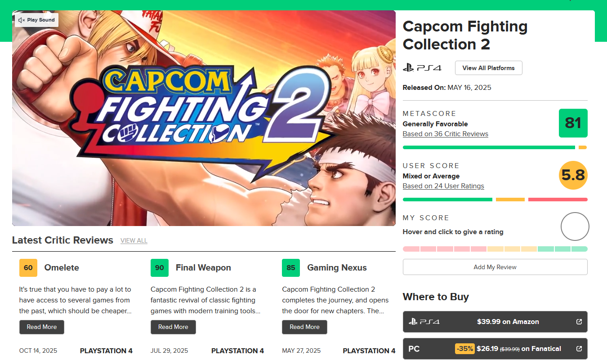Open Based on 24 User Ratings link
The width and height of the screenshot is (607, 364).
click(443, 186)
